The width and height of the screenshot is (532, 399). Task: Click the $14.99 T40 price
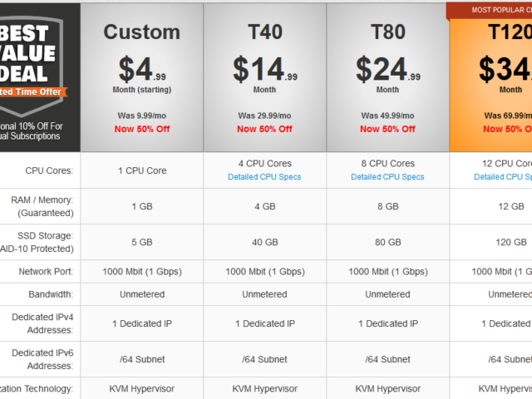[x=265, y=70]
